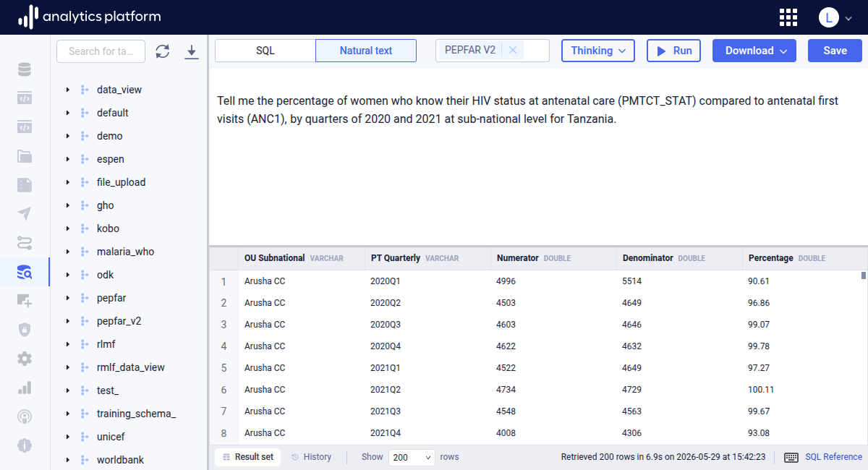Open the database icon in the sidebar
Viewport: 868px width, 470px height.
coord(25,69)
